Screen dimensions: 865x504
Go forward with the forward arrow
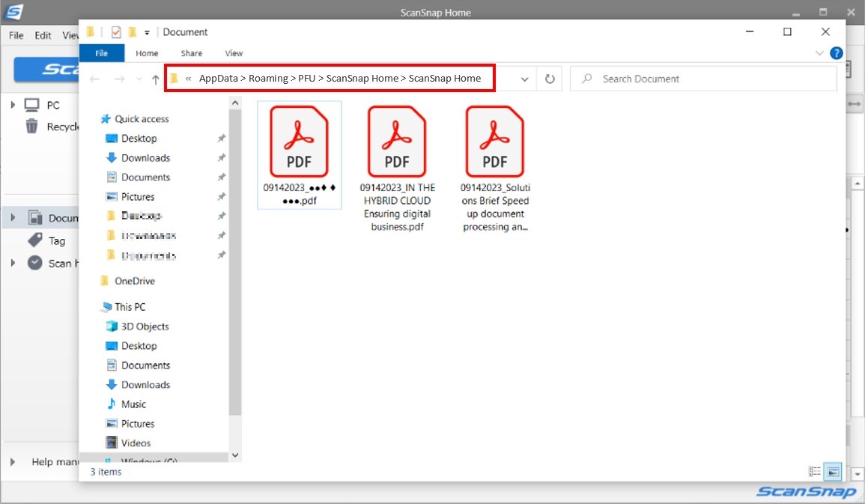click(119, 79)
